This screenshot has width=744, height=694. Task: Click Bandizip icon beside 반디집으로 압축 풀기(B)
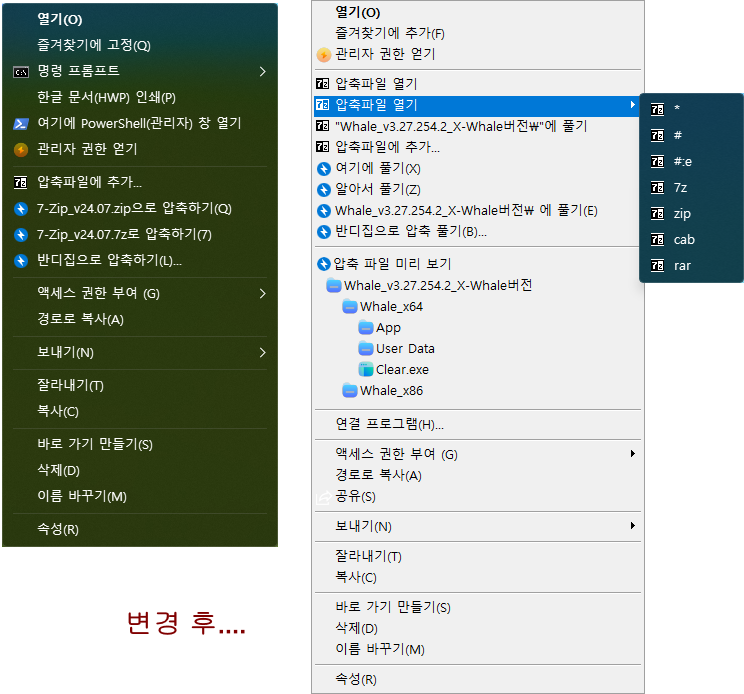pos(324,231)
